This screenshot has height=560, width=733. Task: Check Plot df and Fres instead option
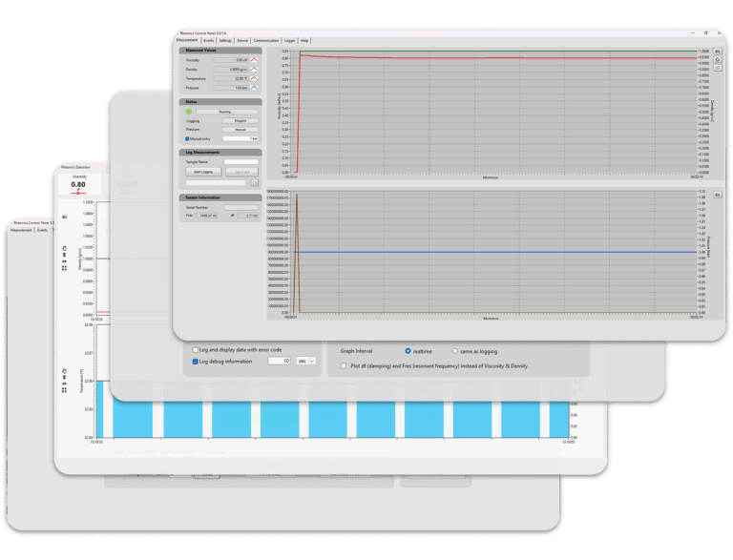[344, 366]
